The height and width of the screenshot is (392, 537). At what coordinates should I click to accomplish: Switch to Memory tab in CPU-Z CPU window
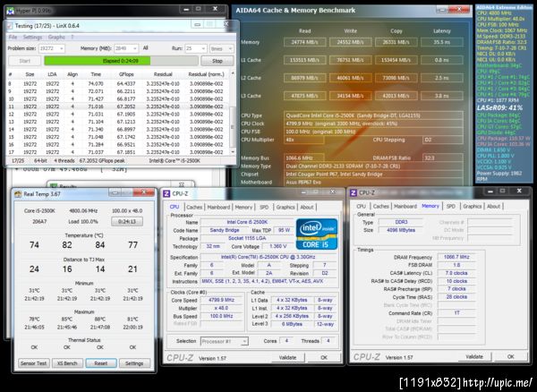[243, 207]
